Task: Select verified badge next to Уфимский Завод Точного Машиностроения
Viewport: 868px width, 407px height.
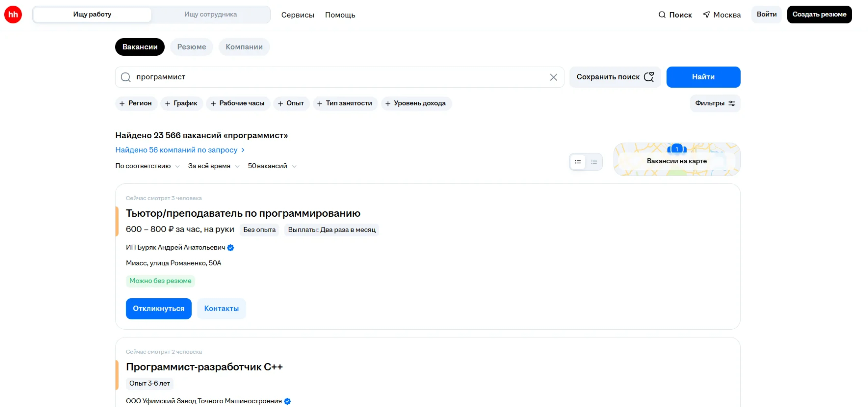Action: click(x=287, y=401)
